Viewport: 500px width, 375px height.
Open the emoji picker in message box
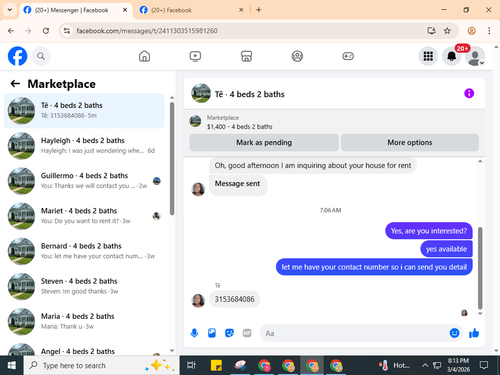tap(454, 333)
